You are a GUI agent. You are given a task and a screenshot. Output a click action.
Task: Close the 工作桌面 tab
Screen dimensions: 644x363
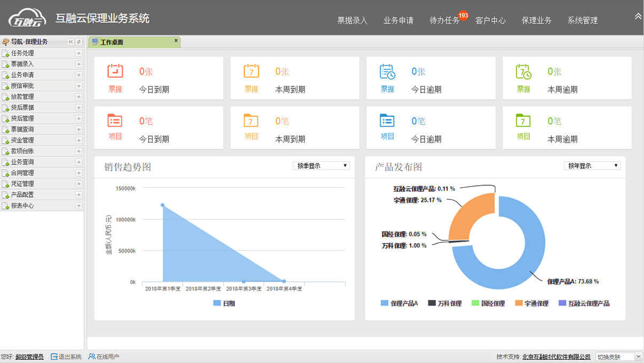click(176, 41)
